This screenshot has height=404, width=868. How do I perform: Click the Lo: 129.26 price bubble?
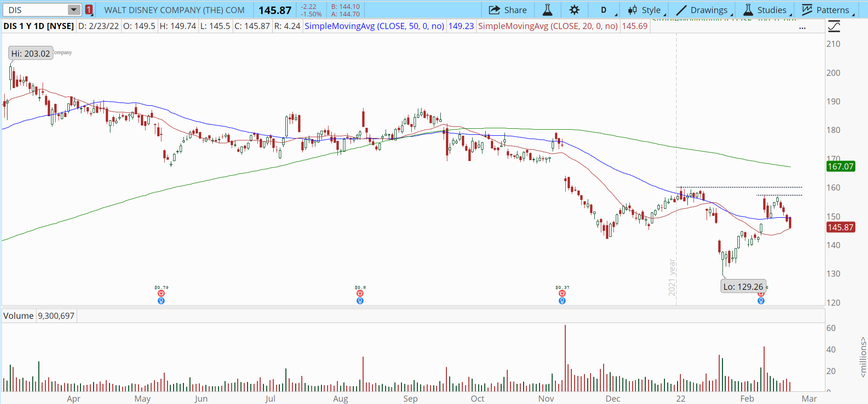click(743, 286)
